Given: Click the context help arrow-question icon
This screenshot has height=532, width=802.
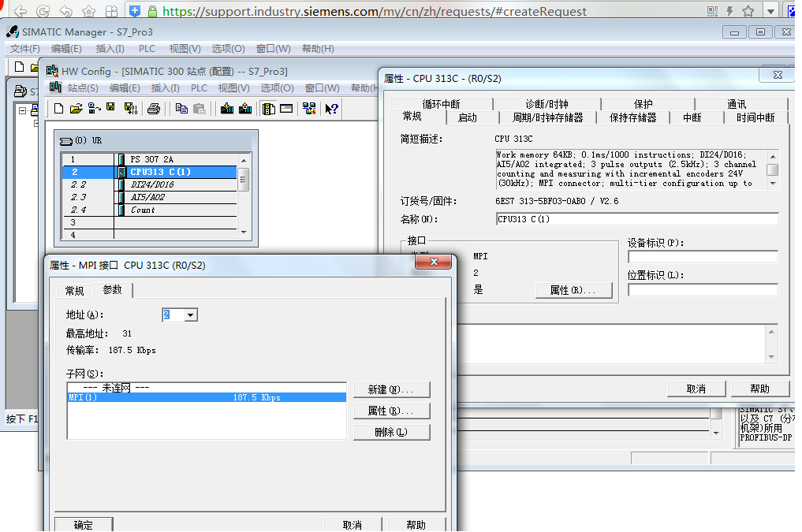Looking at the screenshot, I should click(331, 108).
